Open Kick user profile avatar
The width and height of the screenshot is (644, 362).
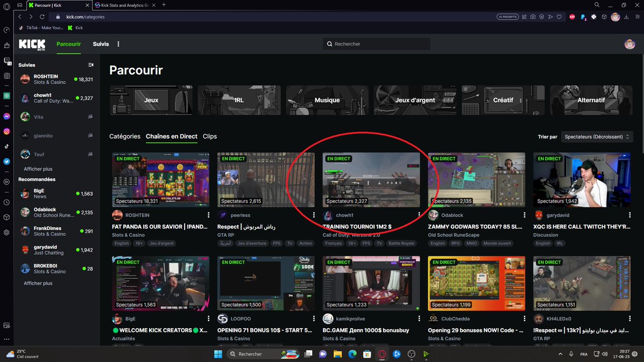point(630,44)
